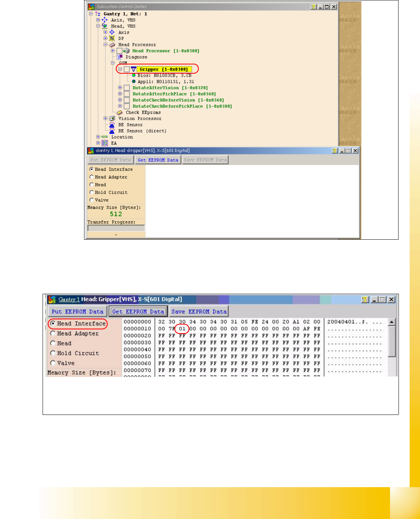
Task: Select the RotateAfterPickPlace [1-0x0340] tree item
Action: coord(174,94)
